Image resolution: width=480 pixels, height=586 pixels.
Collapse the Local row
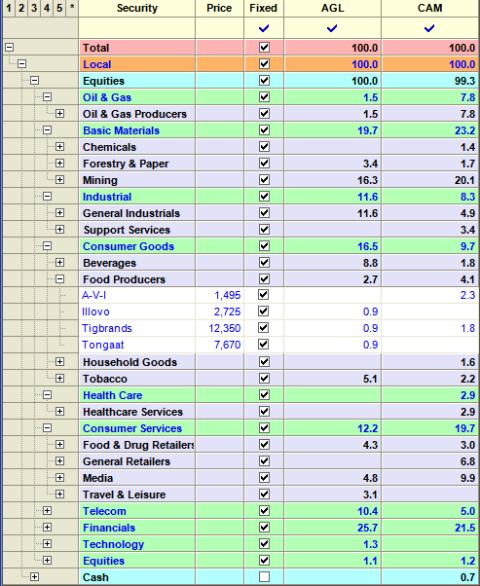tap(22, 64)
